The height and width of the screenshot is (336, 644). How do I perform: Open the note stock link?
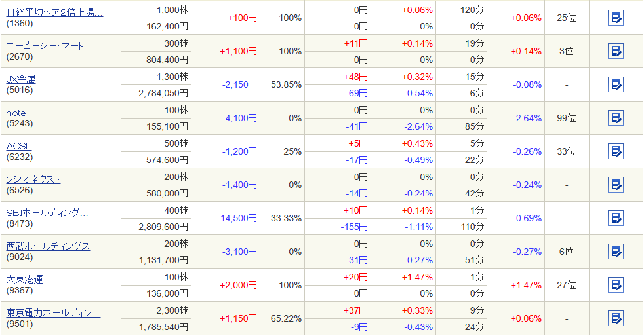coord(16,113)
